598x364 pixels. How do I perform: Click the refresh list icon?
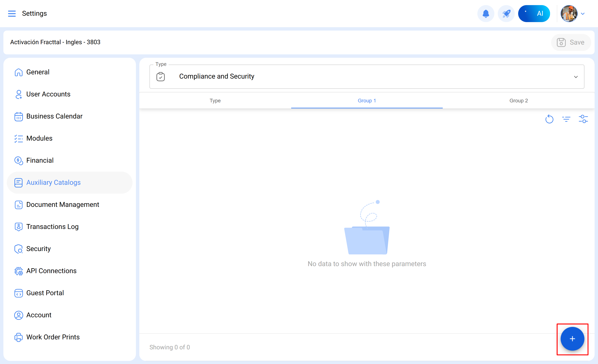click(549, 119)
